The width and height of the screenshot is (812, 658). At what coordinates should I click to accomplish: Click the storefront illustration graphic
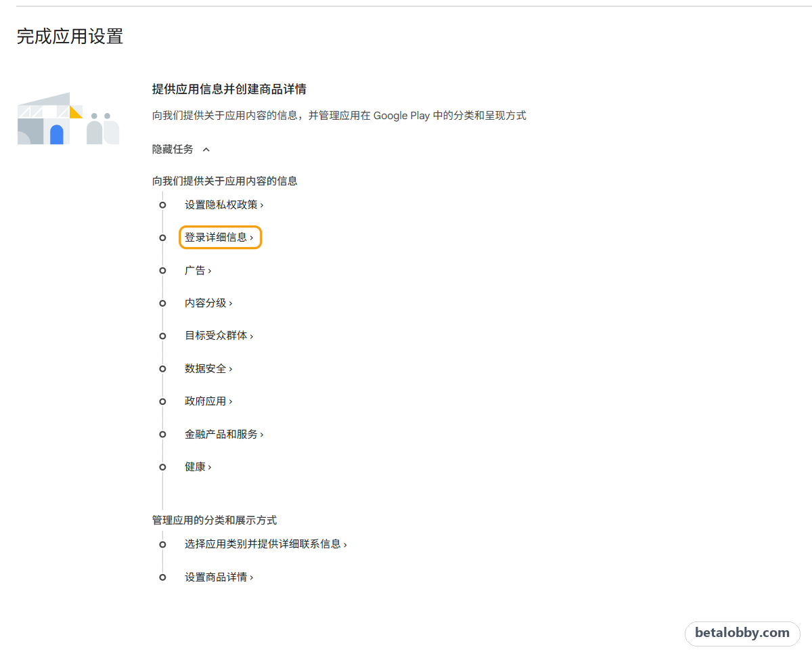pyautogui.click(x=68, y=118)
